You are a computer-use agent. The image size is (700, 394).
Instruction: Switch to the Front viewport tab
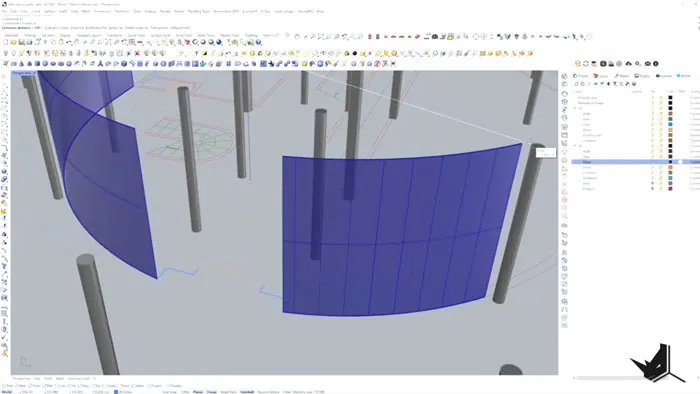tap(48, 378)
